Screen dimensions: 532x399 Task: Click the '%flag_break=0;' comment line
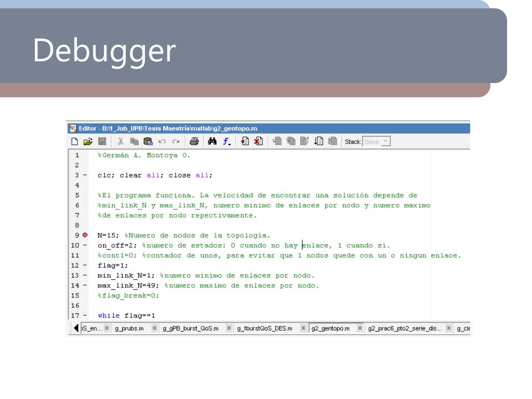[128, 296]
